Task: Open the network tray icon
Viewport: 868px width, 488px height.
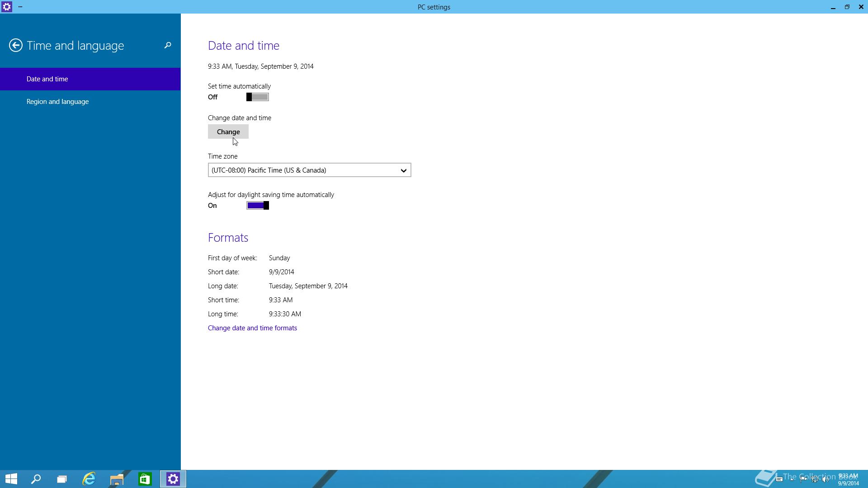Action: [815, 479]
